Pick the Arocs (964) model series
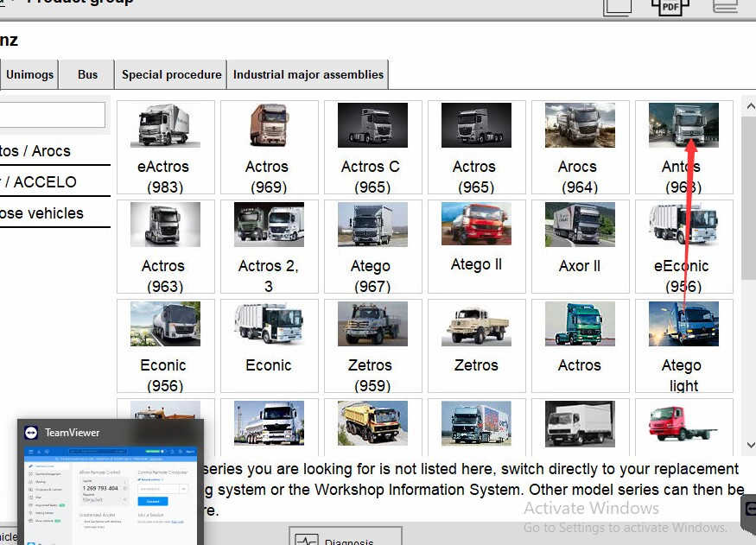 tap(580, 148)
